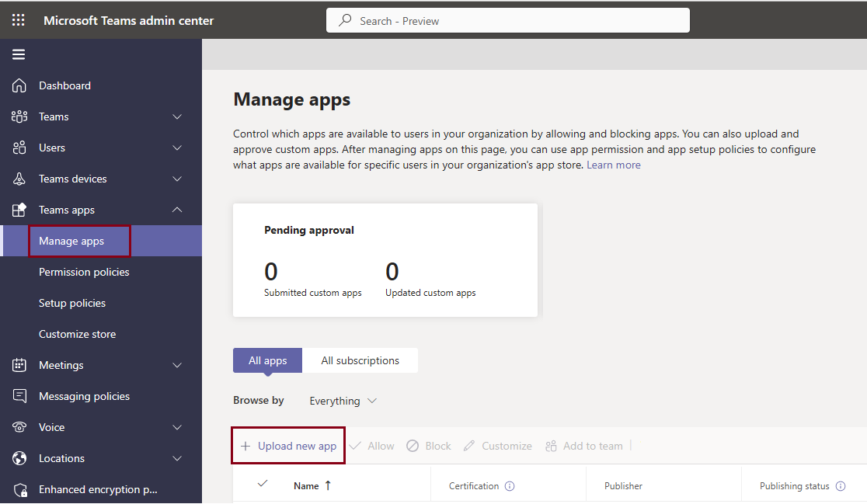
Task: Open Permission policies in the sidebar
Action: click(x=84, y=272)
